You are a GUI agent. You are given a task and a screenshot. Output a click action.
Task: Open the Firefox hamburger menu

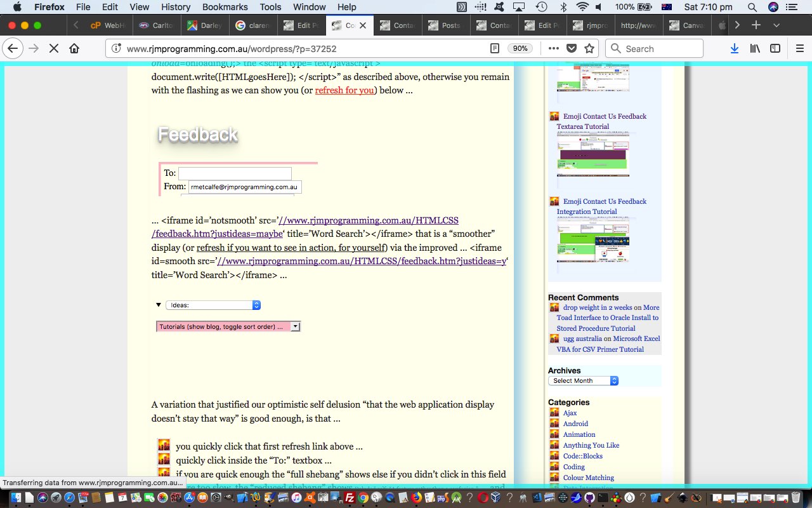[x=799, y=49]
